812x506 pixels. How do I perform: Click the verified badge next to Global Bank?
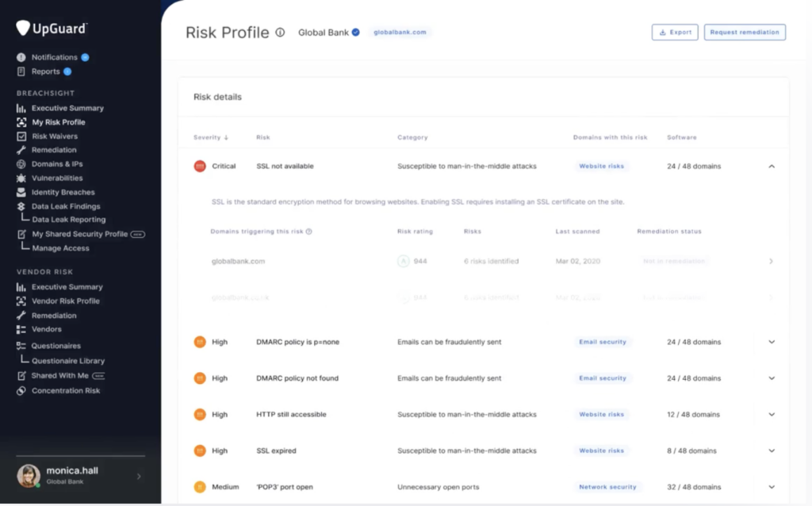[x=355, y=33]
